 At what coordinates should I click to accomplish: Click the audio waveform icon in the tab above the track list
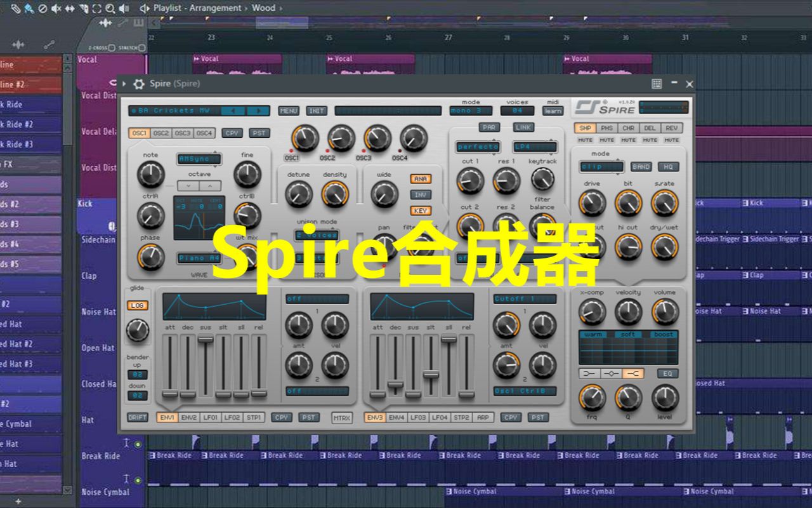(x=105, y=23)
